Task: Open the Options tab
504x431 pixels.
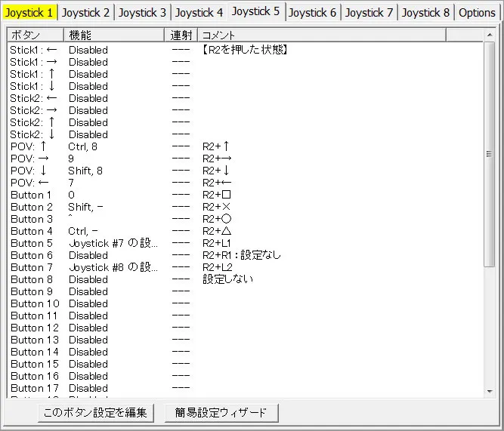Action: [x=477, y=12]
